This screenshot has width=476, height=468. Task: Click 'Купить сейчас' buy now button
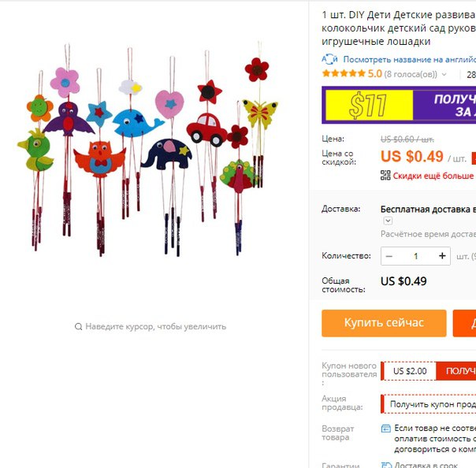384,323
